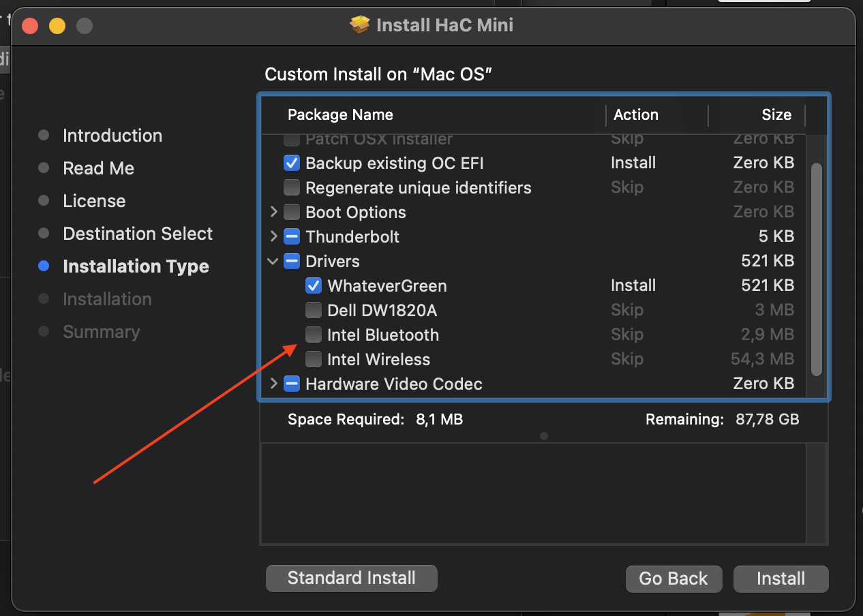This screenshot has height=616, width=863.
Task: Expand the Boot Options group
Action: pos(273,212)
